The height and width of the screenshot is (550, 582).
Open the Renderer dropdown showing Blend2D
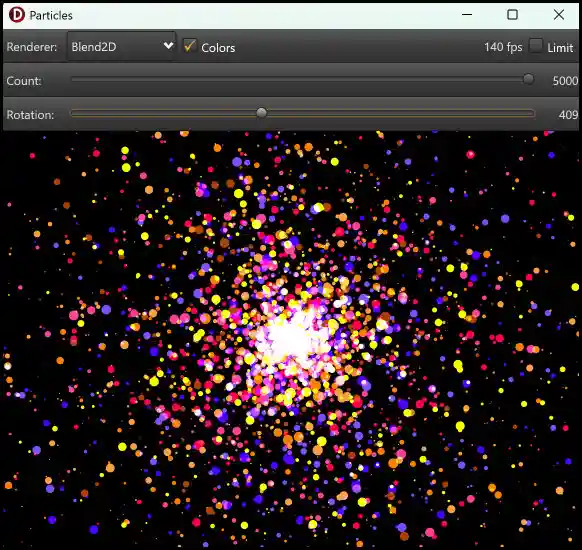[121, 46]
